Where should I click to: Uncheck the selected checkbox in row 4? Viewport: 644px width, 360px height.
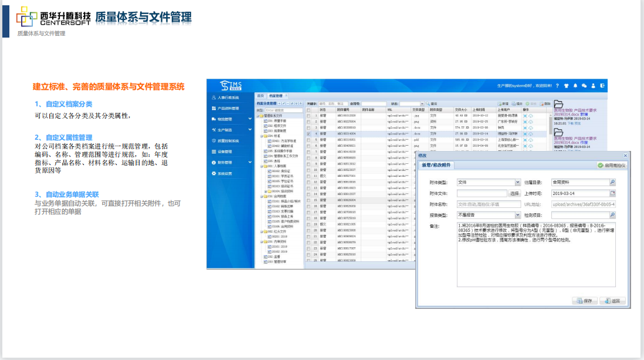point(309,133)
